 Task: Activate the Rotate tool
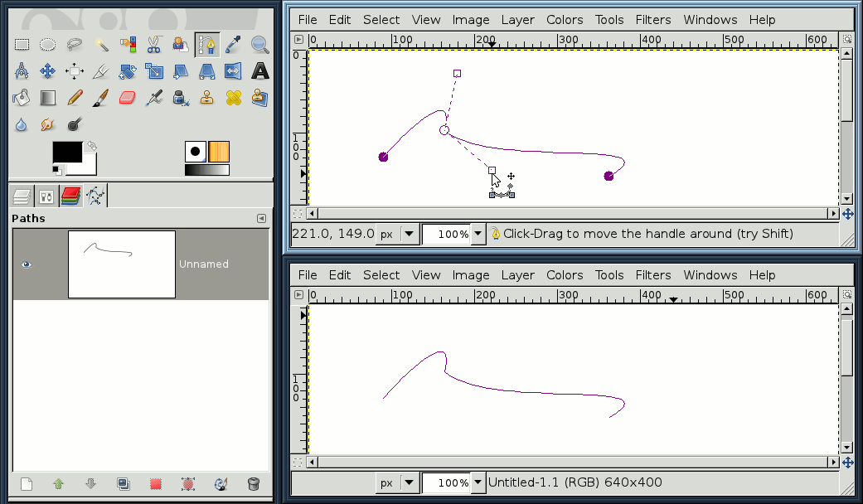point(127,71)
